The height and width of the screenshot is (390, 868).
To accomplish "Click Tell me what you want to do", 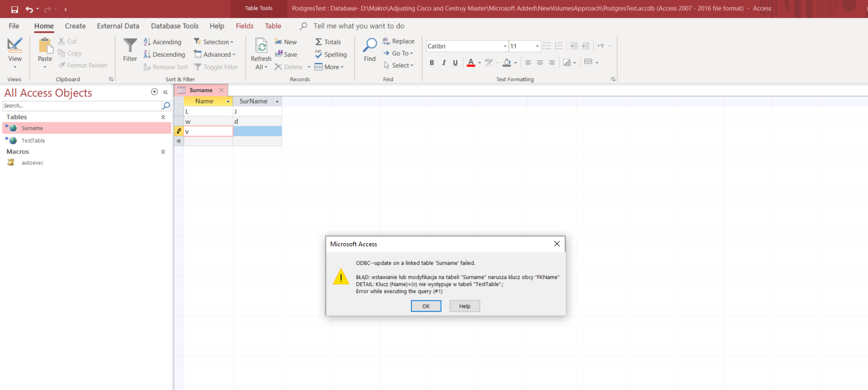I will tap(359, 26).
